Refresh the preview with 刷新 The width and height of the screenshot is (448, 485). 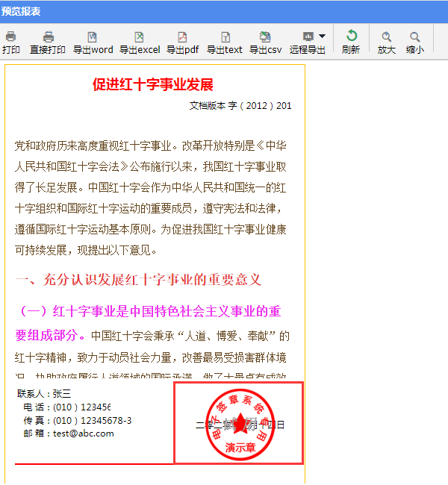pos(351,37)
